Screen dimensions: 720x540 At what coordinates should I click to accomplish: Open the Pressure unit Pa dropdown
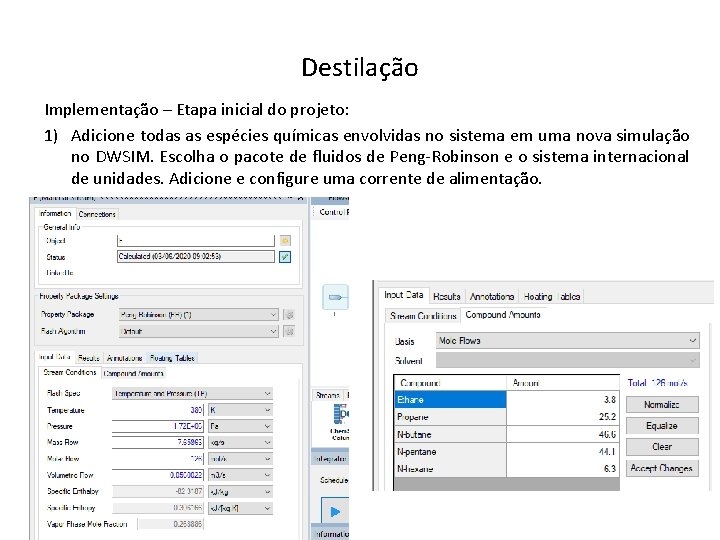point(240,426)
